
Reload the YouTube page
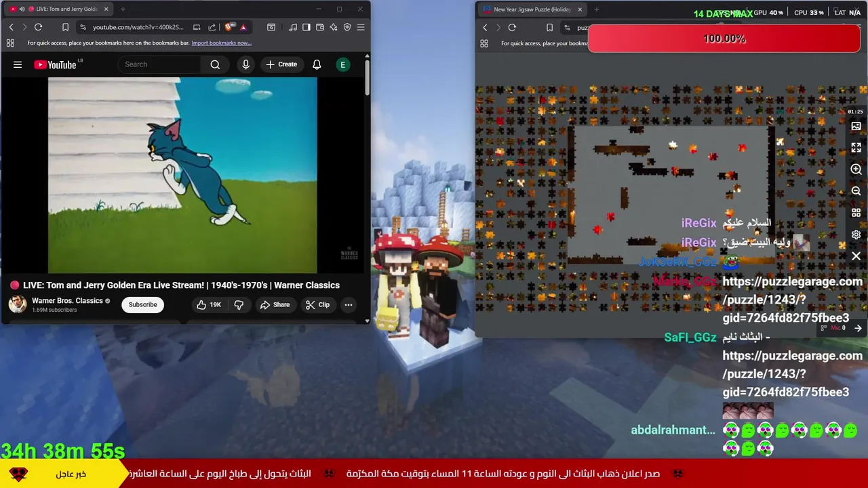coord(38,27)
